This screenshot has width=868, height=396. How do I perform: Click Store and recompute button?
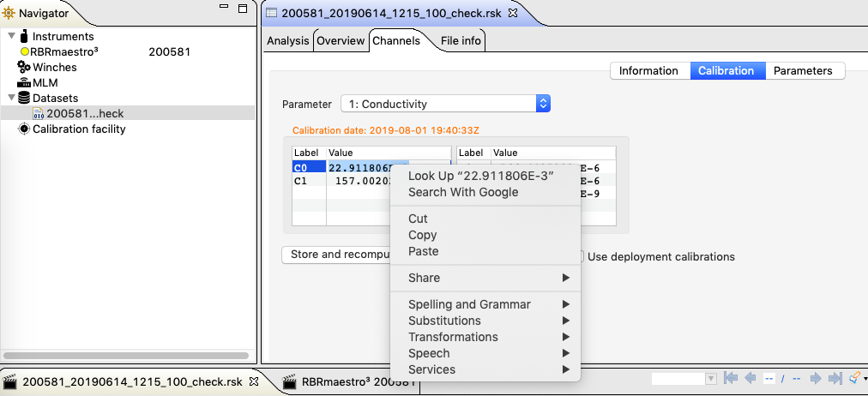[336, 255]
